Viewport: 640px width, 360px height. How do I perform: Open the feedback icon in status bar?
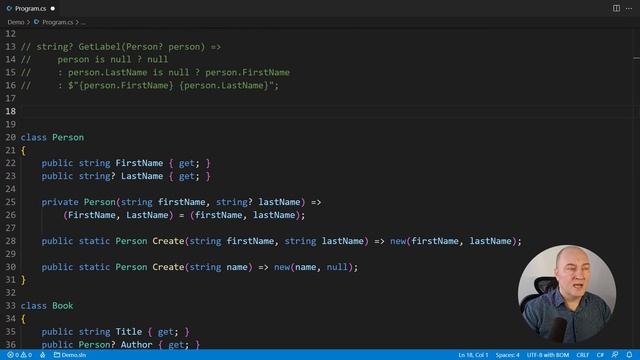pos(615,355)
